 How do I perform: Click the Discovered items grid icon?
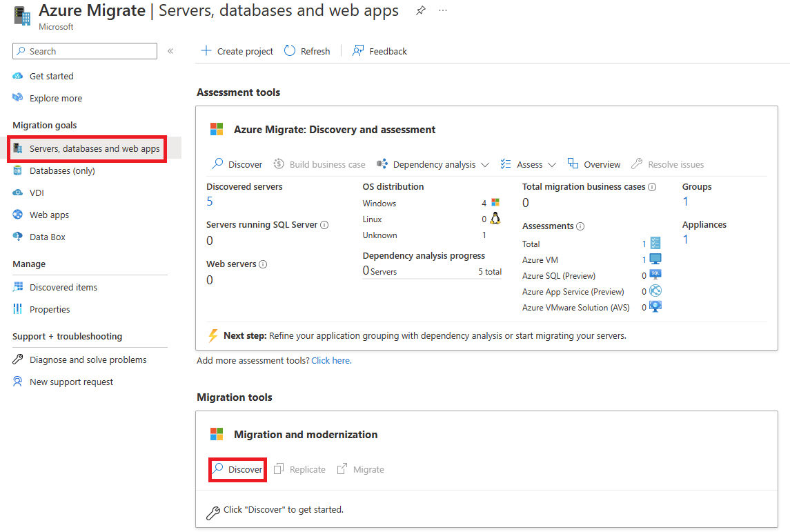coord(18,286)
